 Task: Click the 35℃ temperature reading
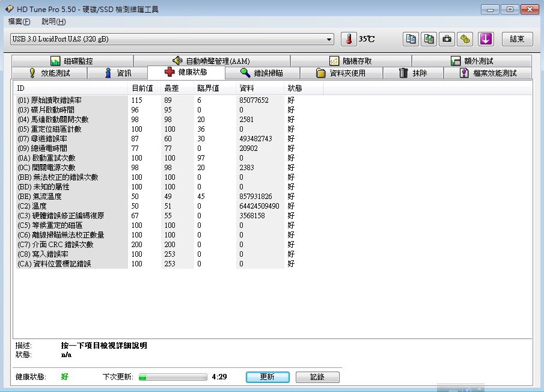coord(367,39)
